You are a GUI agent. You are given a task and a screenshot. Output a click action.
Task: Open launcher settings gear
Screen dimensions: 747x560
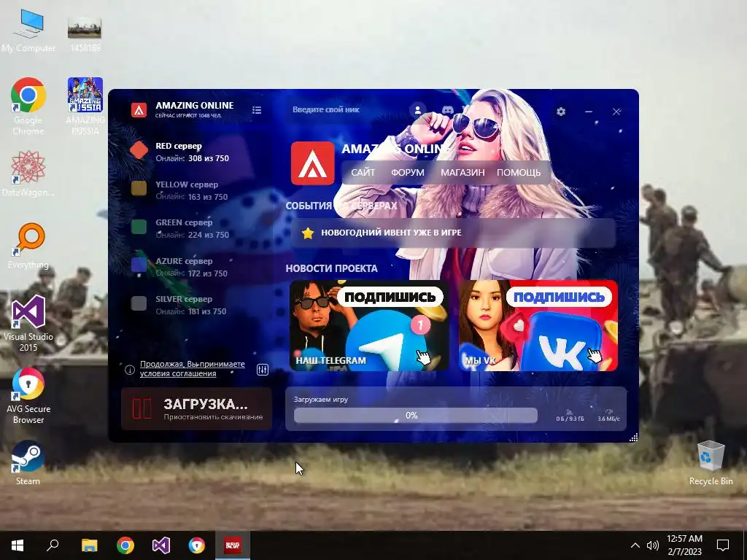point(561,112)
